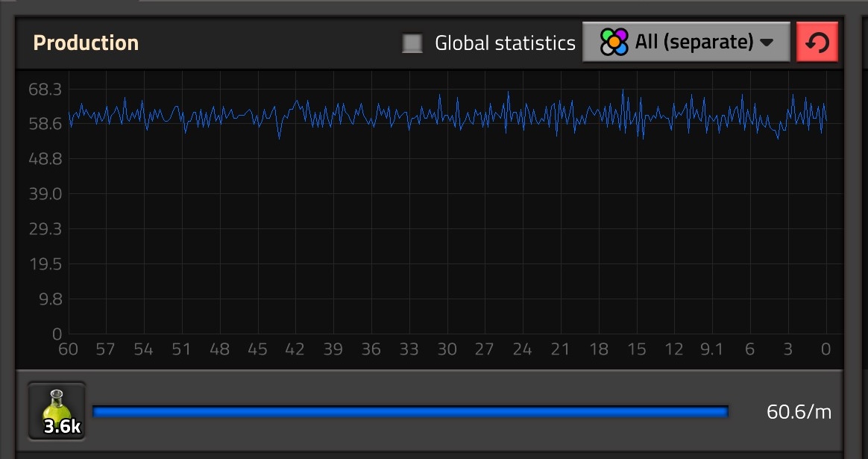Click the 3.6k count on the potion icon
Screen dimensions: 868x459
[63, 426]
